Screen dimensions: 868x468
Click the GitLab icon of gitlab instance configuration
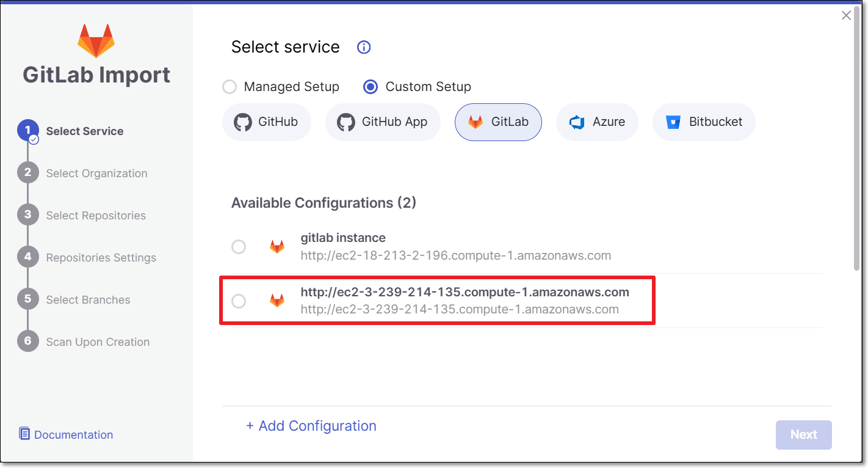(x=277, y=247)
